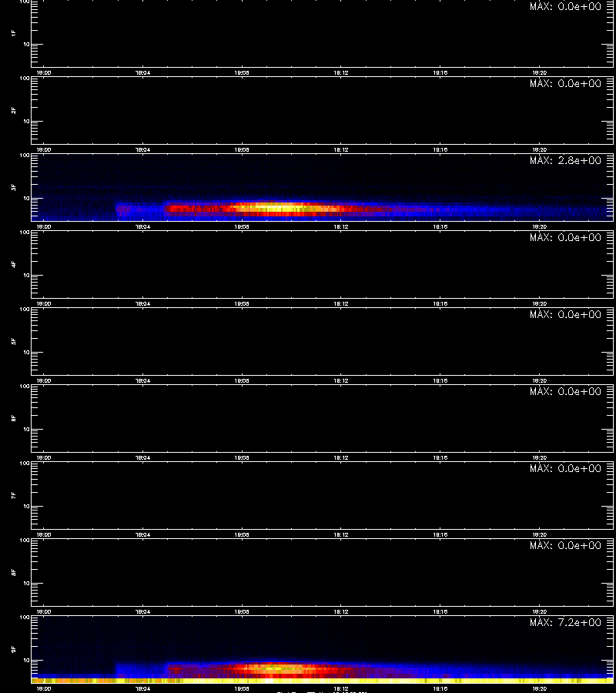Click the 4F panel axis label
The image size is (616, 693).
click(14, 264)
